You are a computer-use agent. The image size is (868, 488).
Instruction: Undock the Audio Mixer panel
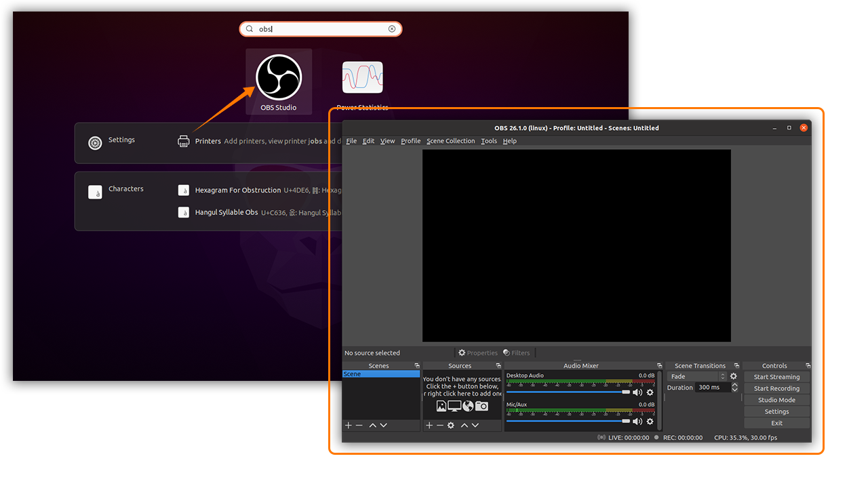click(x=659, y=365)
